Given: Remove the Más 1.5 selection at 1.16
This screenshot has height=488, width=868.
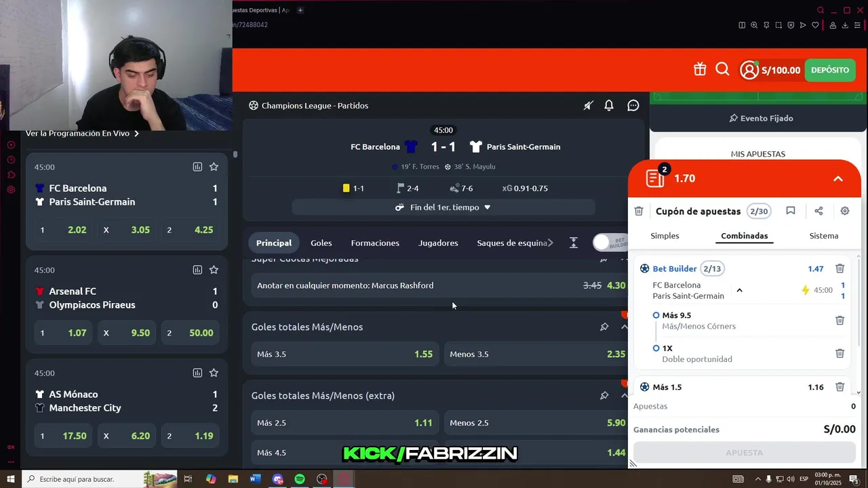Looking at the screenshot, I should pyautogui.click(x=840, y=387).
